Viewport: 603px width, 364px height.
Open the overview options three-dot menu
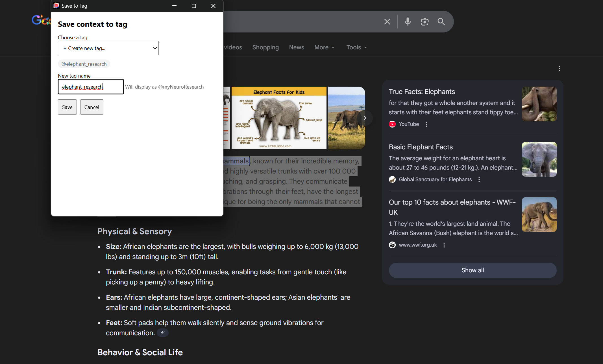(560, 69)
